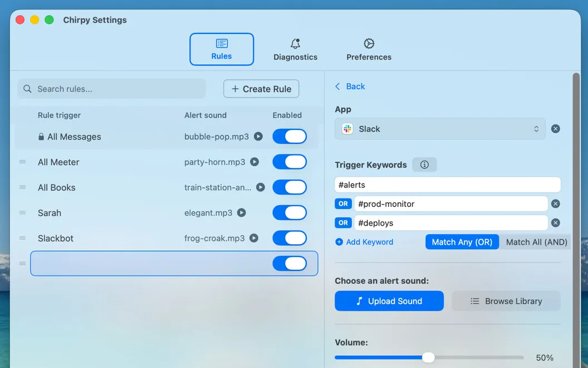The height and width of the screenshot is (368, 588).
Task: Click the reorder handle of the blank rule
Action: 22,263
